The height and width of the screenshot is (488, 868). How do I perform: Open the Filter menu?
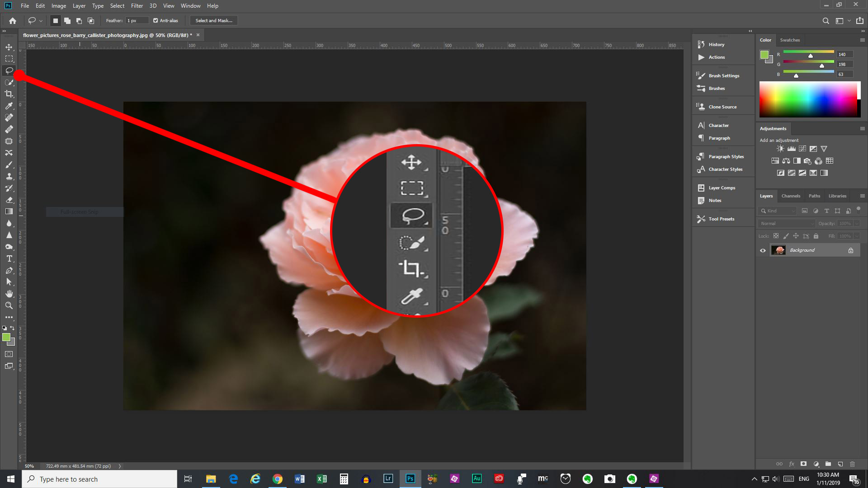pyautogui.click(x=137, y=6)
